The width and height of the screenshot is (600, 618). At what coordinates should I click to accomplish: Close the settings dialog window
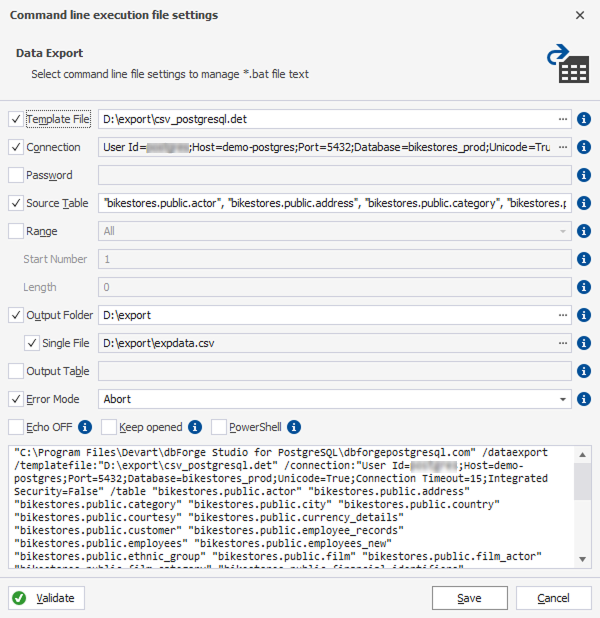click(580, 15)
